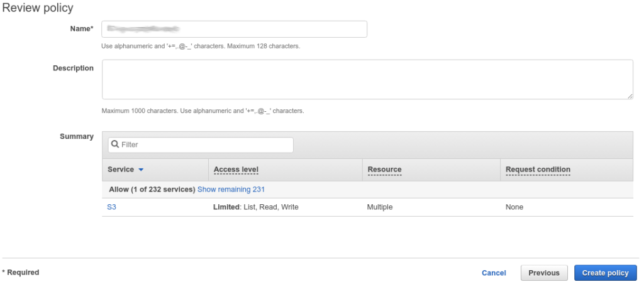Click the Description field label
Viewport: 644px width, 289px height.
(73, 68)
